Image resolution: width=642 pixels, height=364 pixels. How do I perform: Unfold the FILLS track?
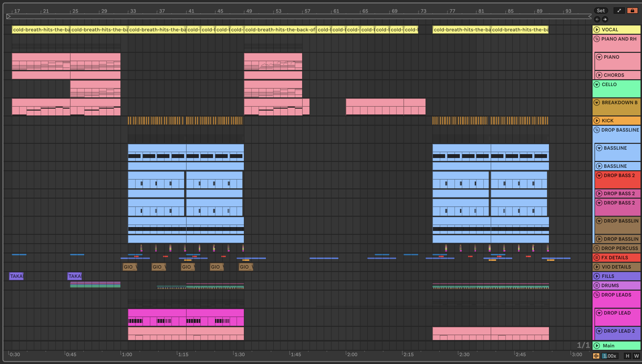tap(597, 276)
